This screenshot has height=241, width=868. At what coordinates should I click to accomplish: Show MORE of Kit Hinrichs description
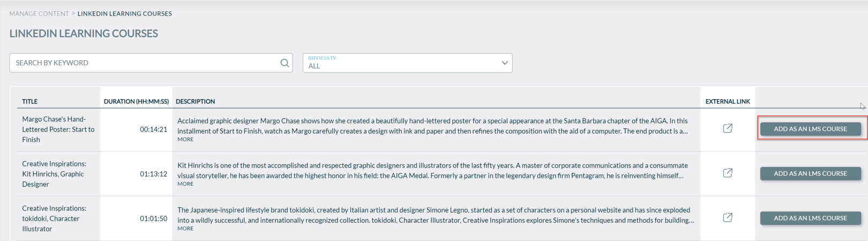185,184
